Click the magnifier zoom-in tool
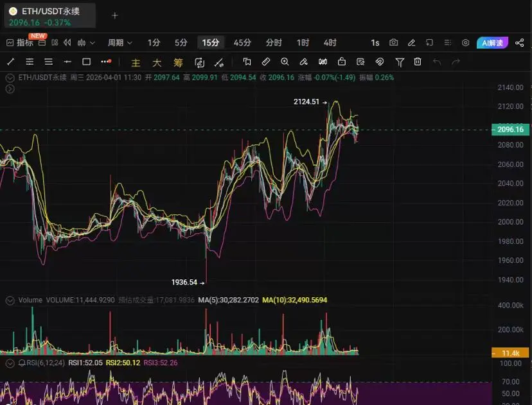 pyautogui.click(x=285, y=62)
